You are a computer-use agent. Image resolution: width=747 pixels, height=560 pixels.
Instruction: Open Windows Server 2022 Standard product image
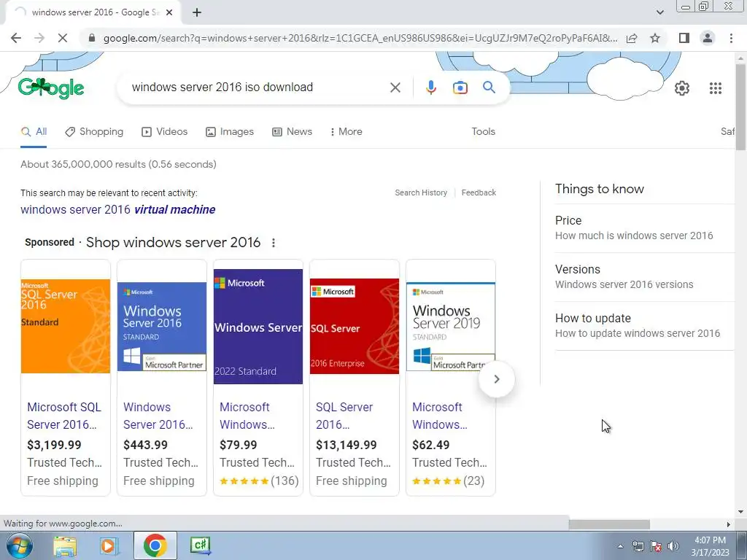258,326
